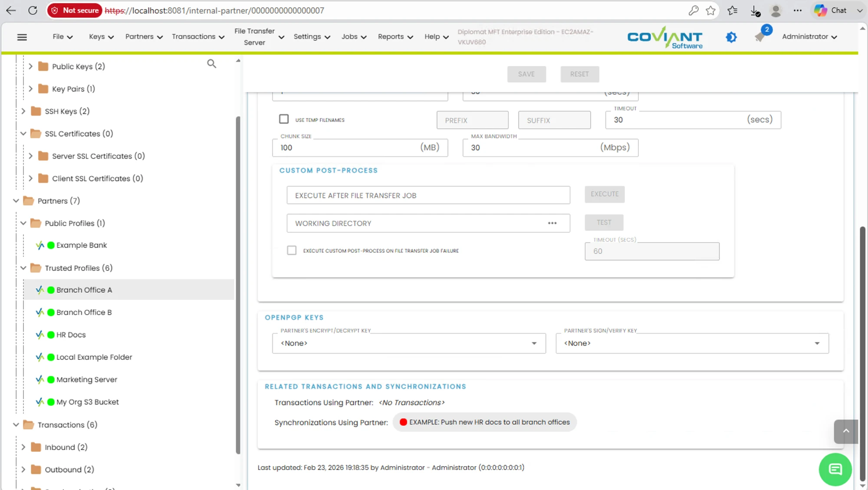
Task: Open Partner's Encrypt/Decrypt Key dropdown
Action: tap(409, 343)
